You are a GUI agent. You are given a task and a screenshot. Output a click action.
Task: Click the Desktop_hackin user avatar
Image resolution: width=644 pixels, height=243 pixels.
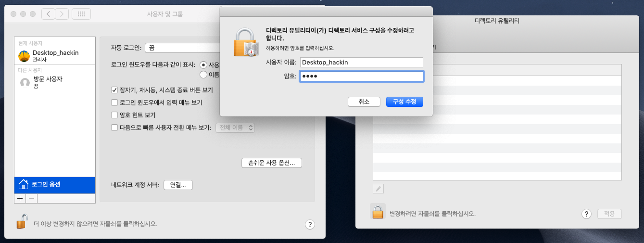24,56
